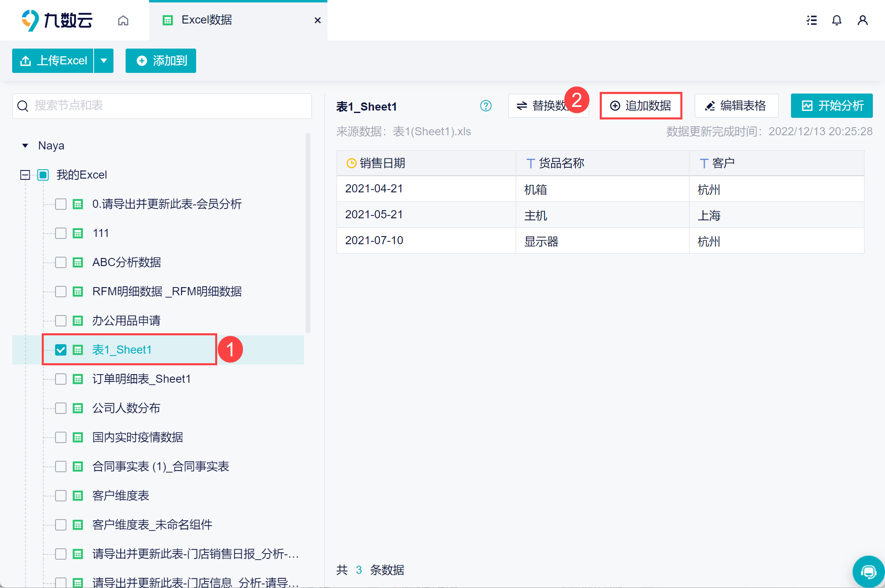Click the help question mark icon
The image size is (885, 588).
(x=486, y=106)
